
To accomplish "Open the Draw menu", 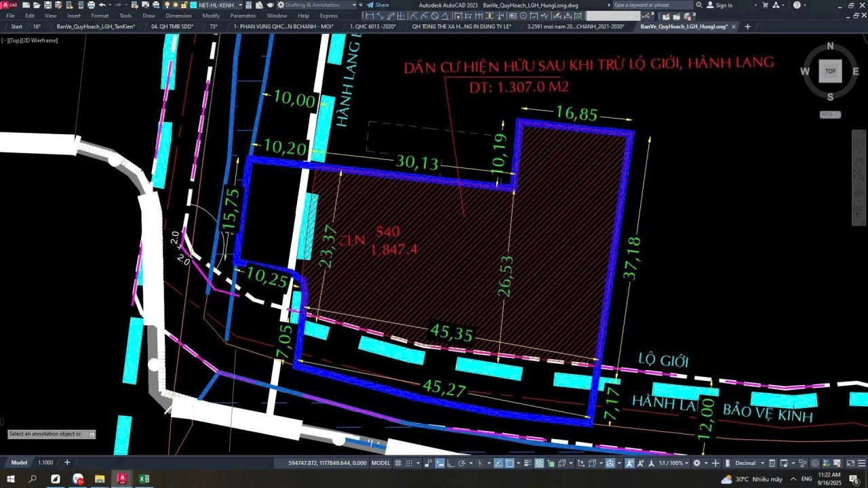I will (149, 16).
